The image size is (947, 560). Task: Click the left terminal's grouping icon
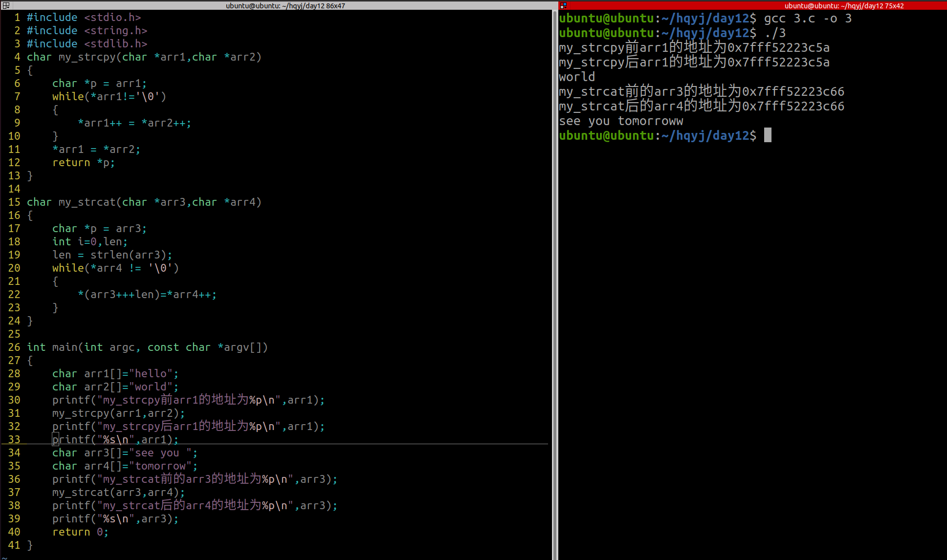(6, 5)
